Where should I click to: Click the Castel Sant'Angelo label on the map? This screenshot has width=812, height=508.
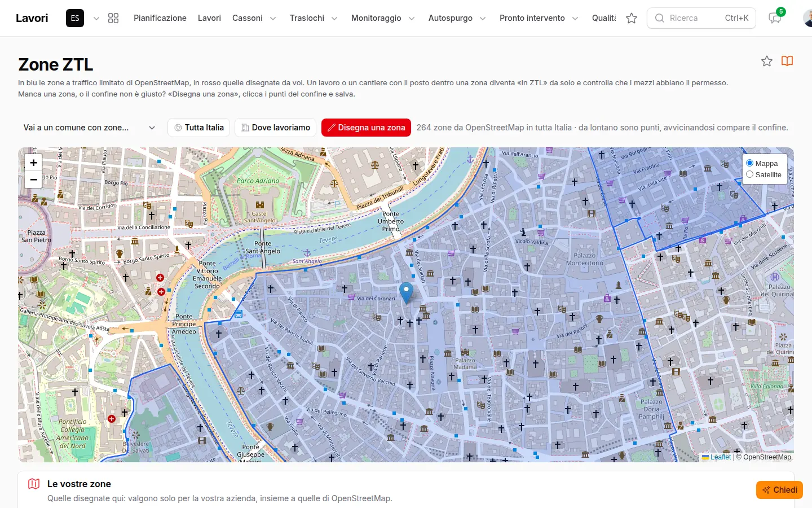coord(260,217)
